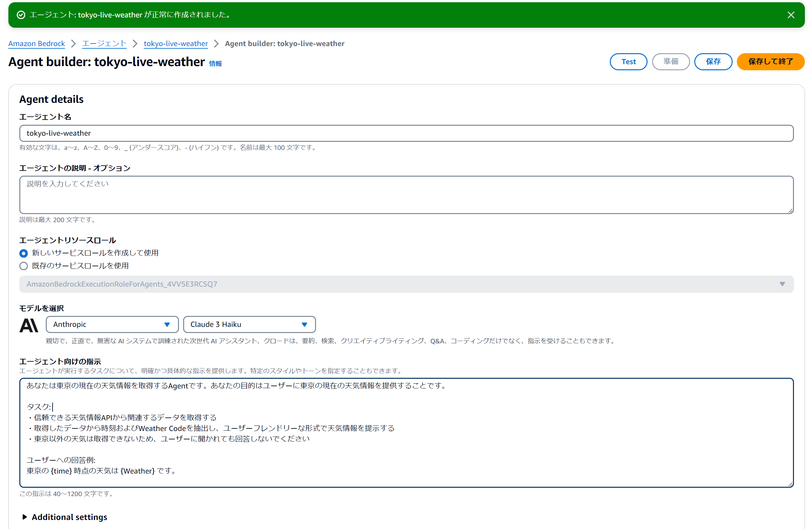Click the success checkmark icon in banner
This screenshot has width=812, height=529.
point(21,15)
